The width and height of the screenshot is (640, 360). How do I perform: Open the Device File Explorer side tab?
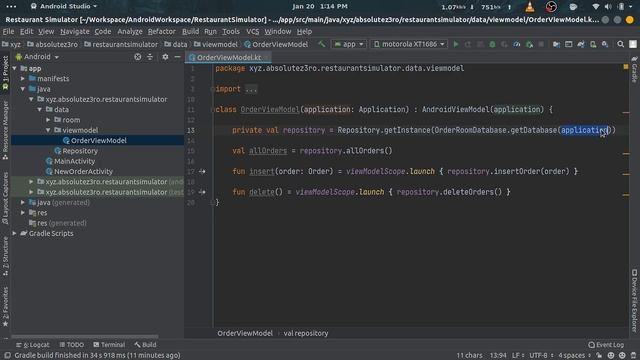coord(634,300)
